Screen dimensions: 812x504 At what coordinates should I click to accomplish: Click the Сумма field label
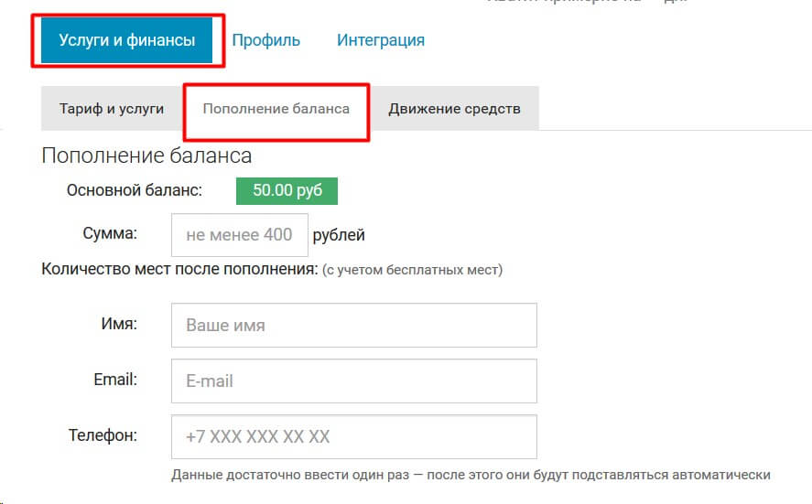click(x=109, y=233)
